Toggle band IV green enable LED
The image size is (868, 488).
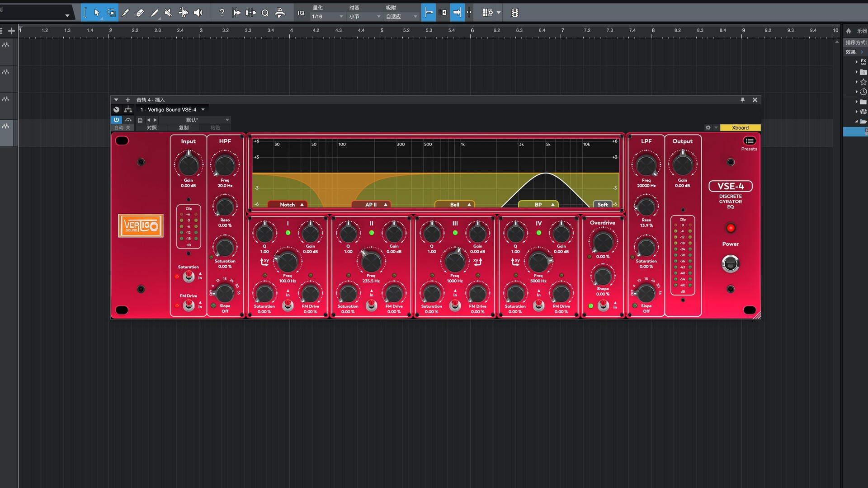tap(539, 233)
